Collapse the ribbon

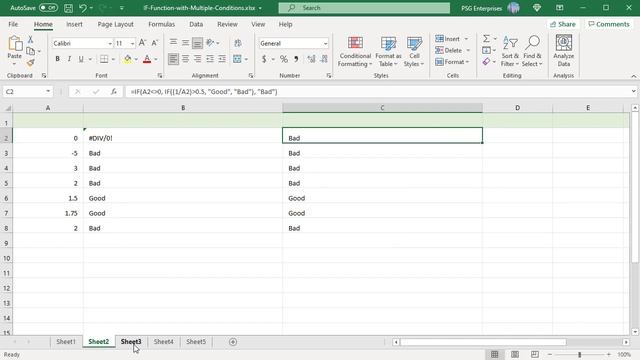[x=633, y=76]
